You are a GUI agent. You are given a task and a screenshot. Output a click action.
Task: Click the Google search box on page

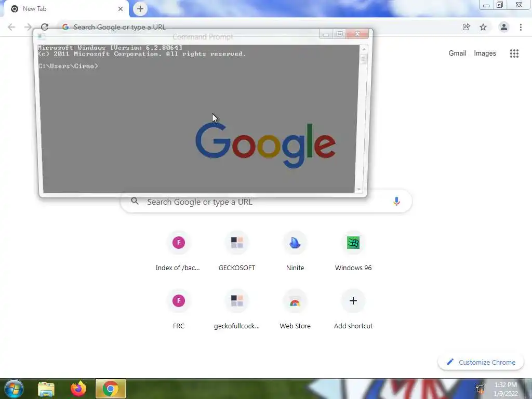tap(266, 202)
